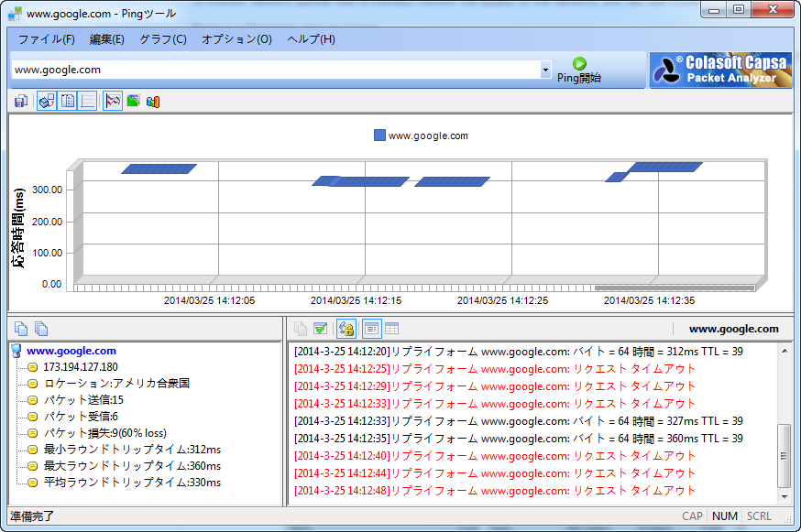The width and height of the screenshot is (801, 532).
Task: Switch ping log to table grid view
Action: click(391, 329)
